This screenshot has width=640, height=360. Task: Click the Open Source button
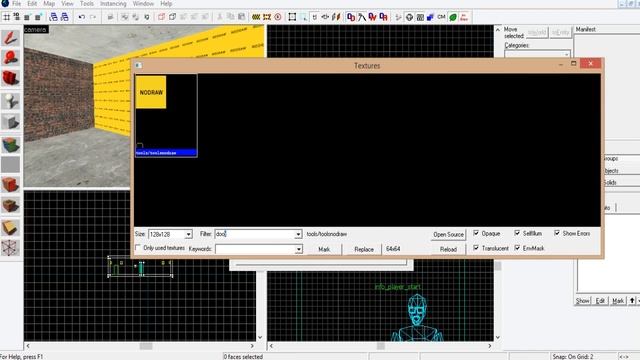(448, 234)
